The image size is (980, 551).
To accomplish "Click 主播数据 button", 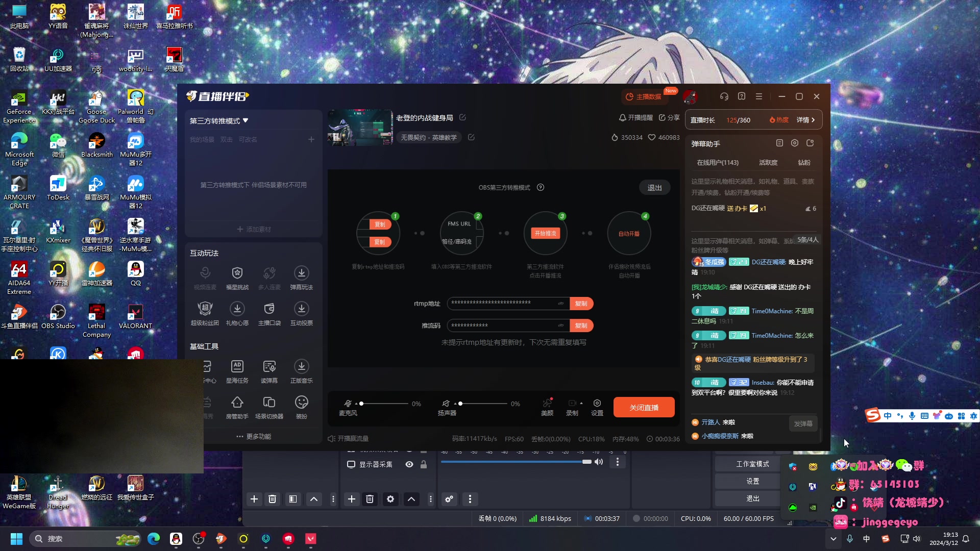I will 644,96.
